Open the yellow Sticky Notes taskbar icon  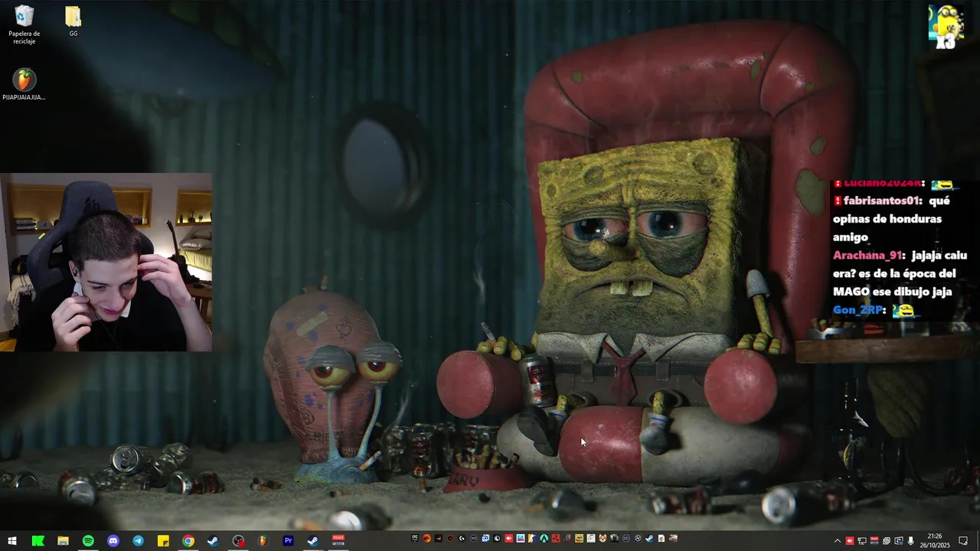tap(163, 541)
